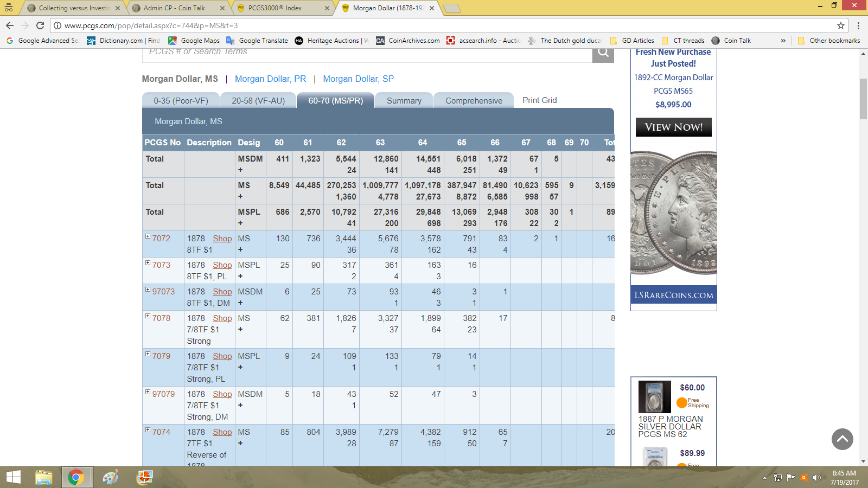Show hidden bookmarks via double chevron
Image resolution: width=868 pixels, height=488 pixels.
pyautogui.click(x=783, y=41)
